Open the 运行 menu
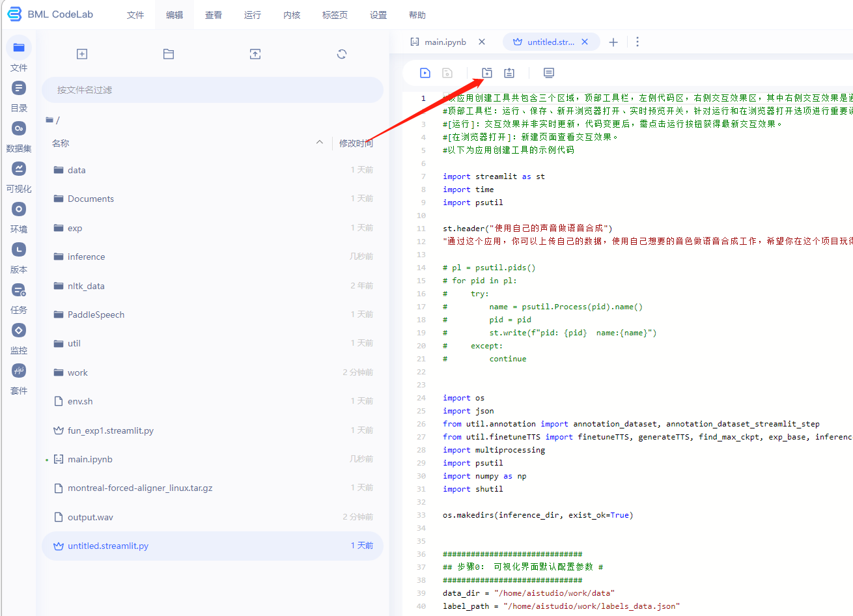 (x=253, y=15)
